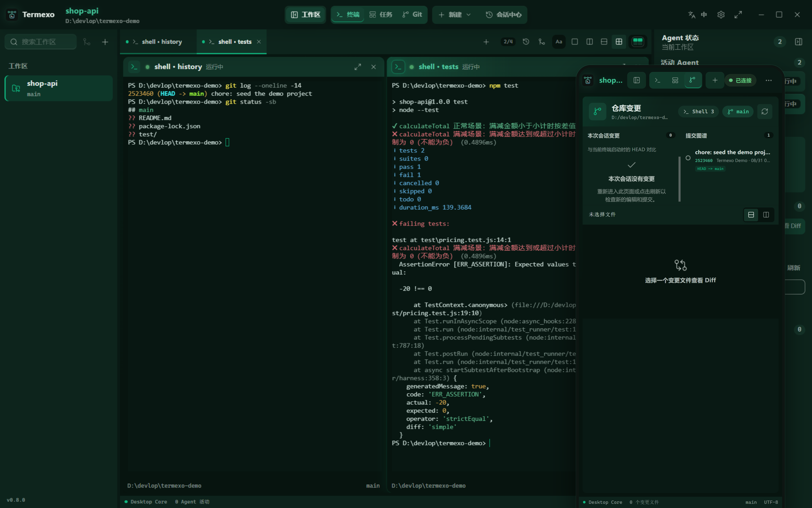Switch to the 任务 tasks view
Screen dimensions: 812x508
(x=381, y=14)
